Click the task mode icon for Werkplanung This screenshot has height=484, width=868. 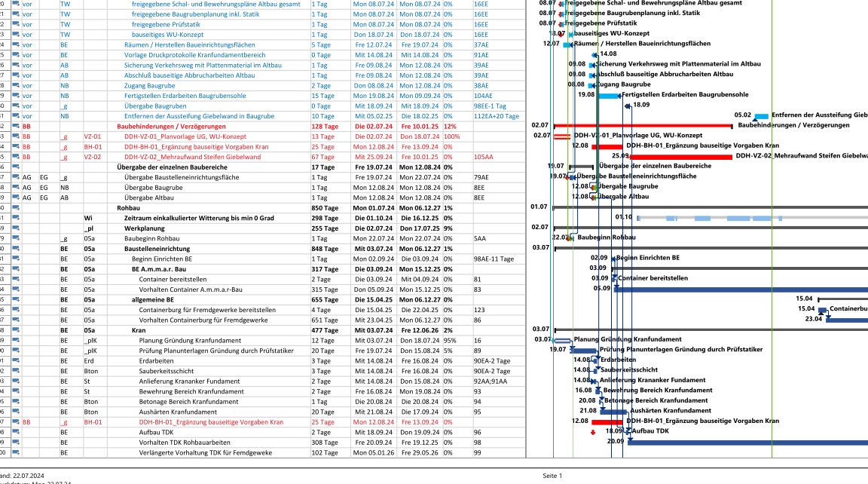point(15,228)
